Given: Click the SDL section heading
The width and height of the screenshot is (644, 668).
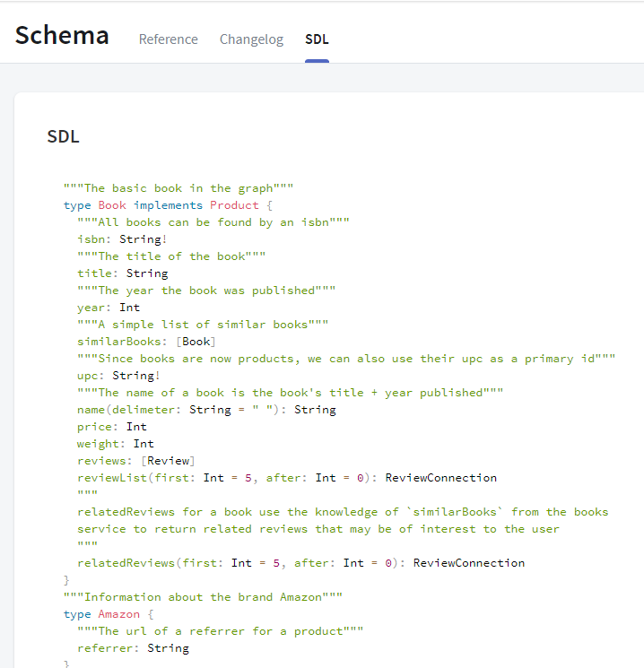Looking at the screenshot, I should [x=63, y=136].
